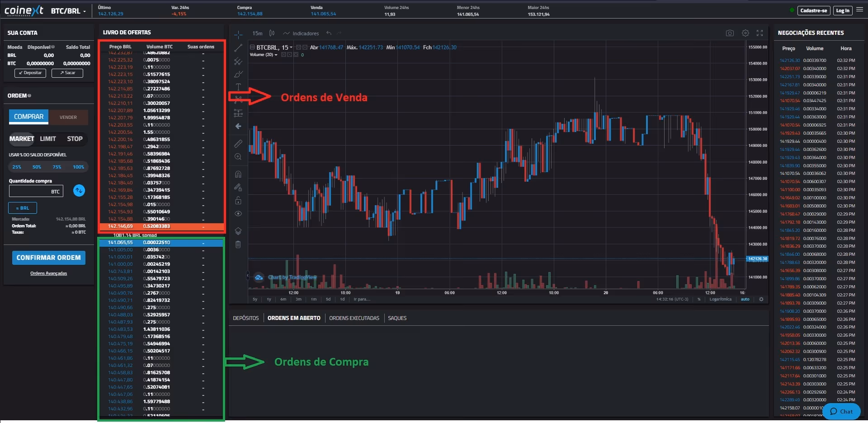Open the 15m interval dropdown
This screenshot has width=868, height=423.
click(x=257, y=33)
